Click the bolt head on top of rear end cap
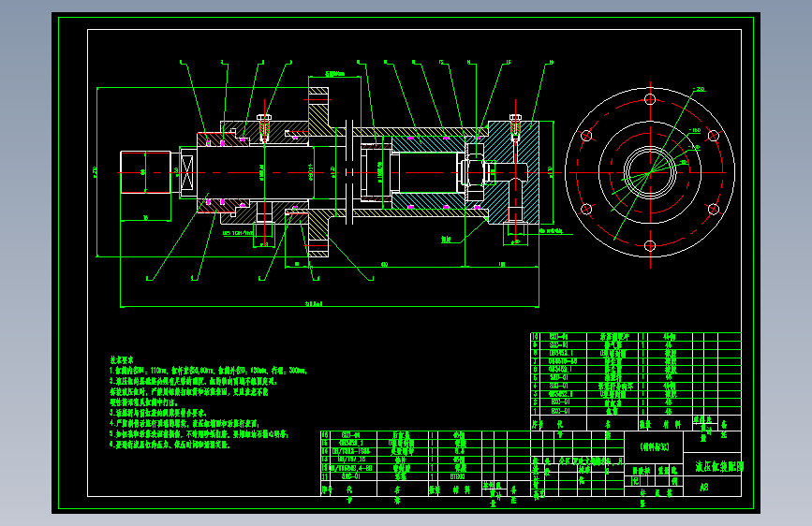Viewport: 812px width, 526px height. pos(515,117)
